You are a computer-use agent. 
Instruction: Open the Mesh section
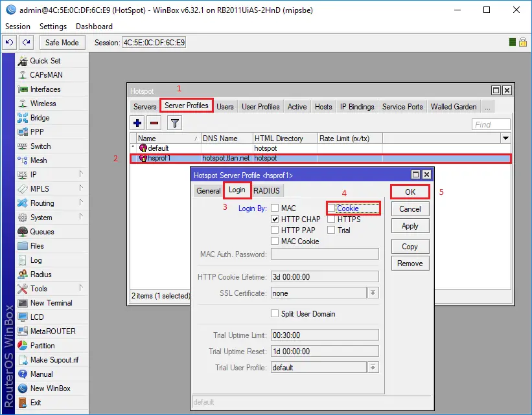[38, 161]
